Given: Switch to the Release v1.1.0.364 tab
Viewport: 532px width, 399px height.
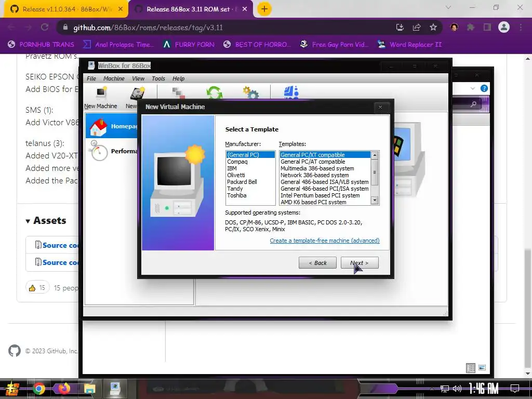Looking at the screenshot, I should point(66,9).
